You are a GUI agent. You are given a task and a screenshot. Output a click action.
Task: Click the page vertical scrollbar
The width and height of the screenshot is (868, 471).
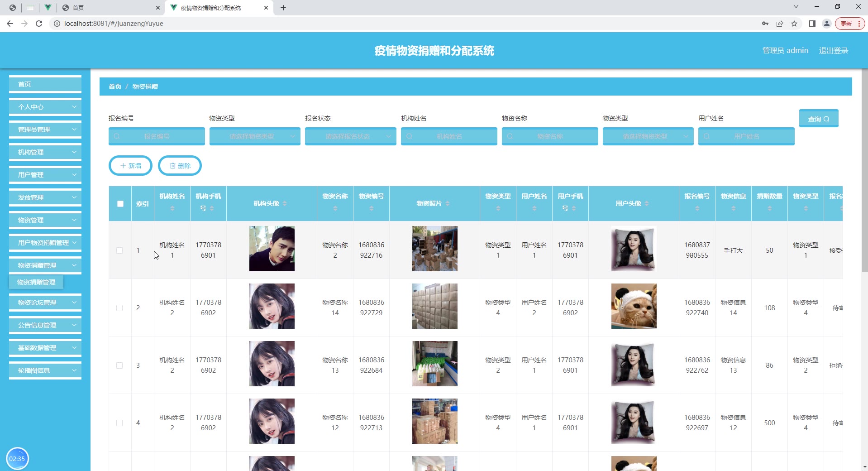865,170
